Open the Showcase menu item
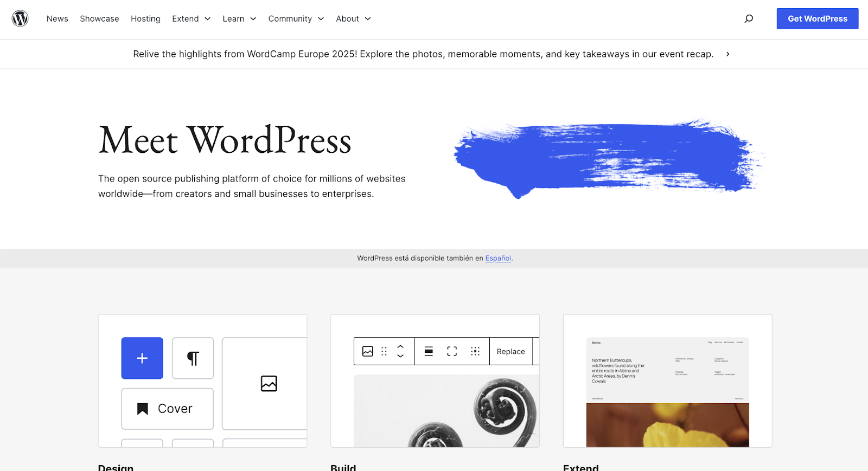The height and width of the screenshot is (471, 868). pyautogui.click(x=99, y=18)
